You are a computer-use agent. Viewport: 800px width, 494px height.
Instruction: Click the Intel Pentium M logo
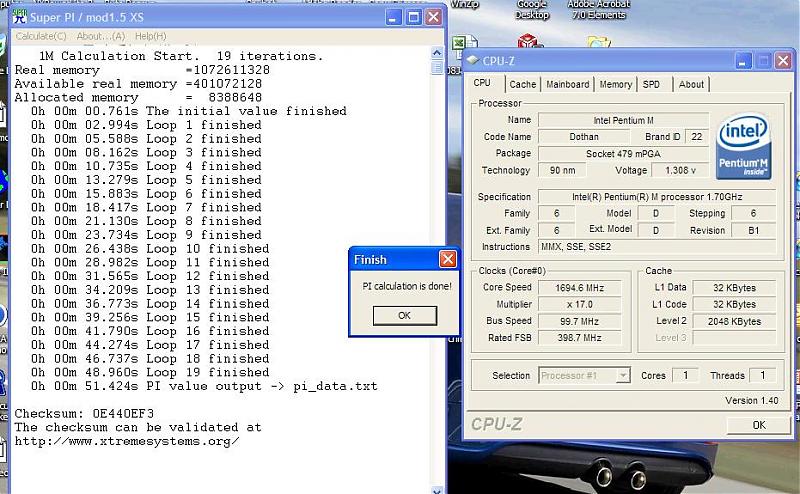[745, 148]
